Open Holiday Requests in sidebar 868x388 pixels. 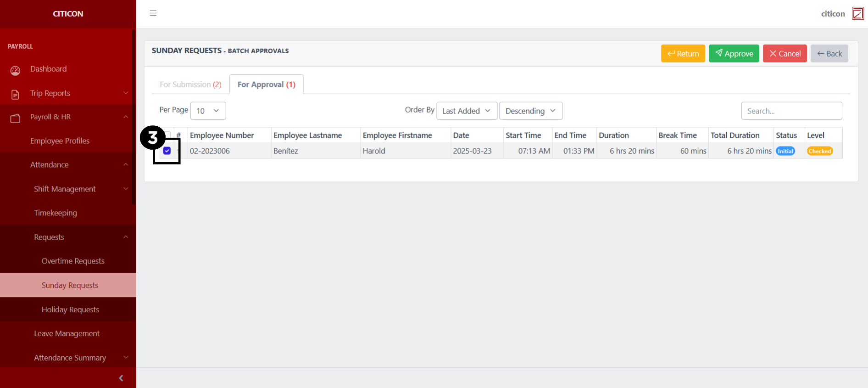(70, 309)
